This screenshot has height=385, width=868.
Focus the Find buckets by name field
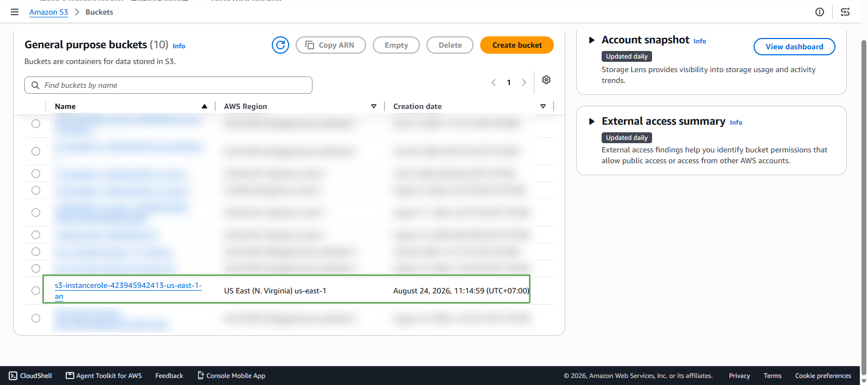pos(168,85)
